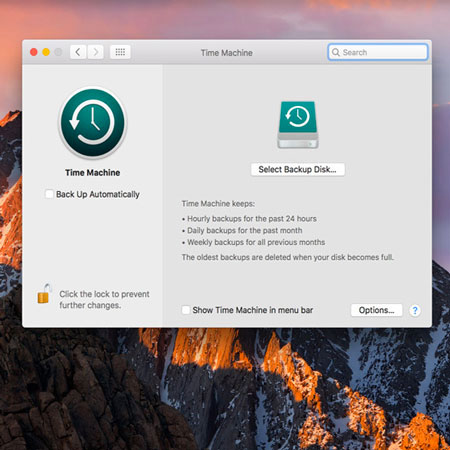This screenshot has height=450, width=450.
Task: Go forward with the right chevron button
Action: tap(95, 52)
